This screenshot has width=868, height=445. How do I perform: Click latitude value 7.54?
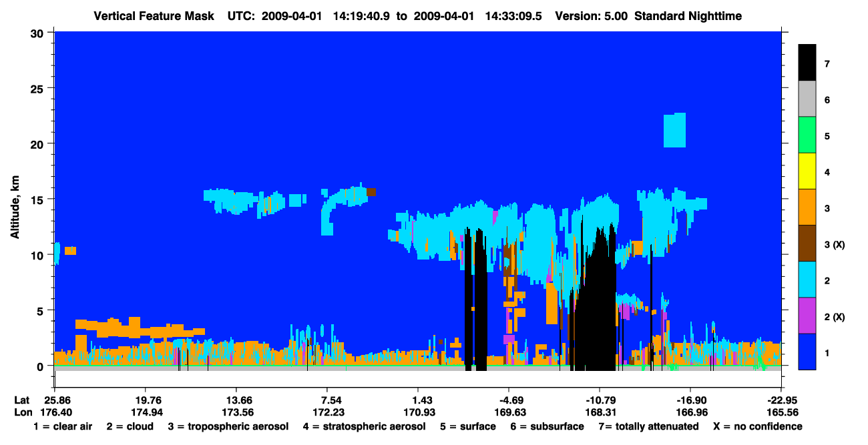click(327, 400)
